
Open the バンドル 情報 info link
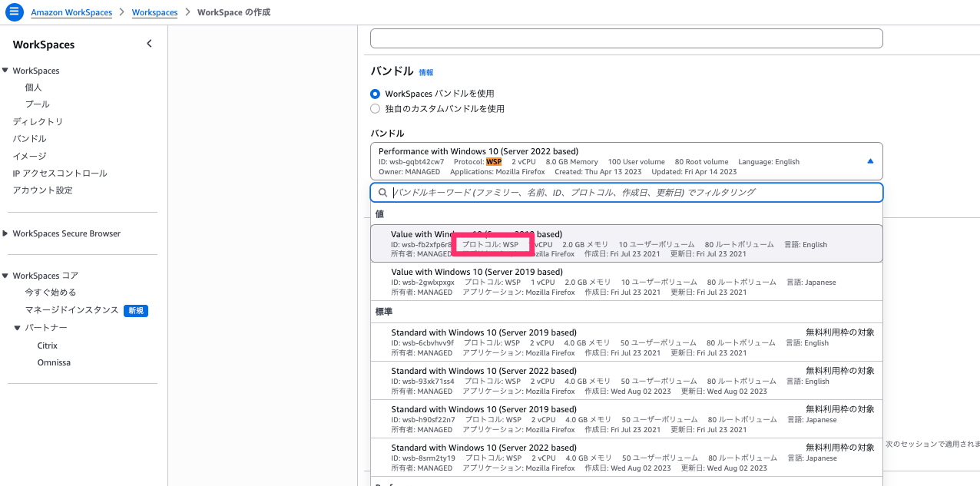pos(425,72)
